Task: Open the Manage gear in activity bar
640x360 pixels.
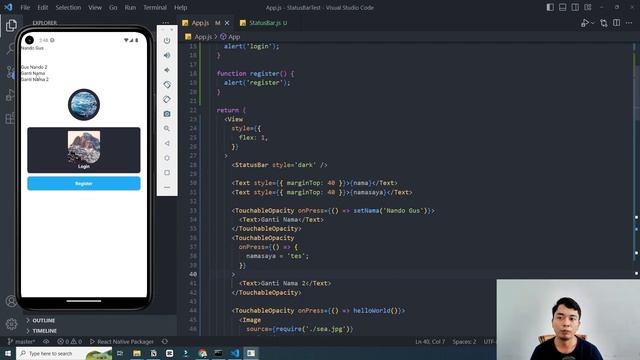Action: tap(11, 324)
